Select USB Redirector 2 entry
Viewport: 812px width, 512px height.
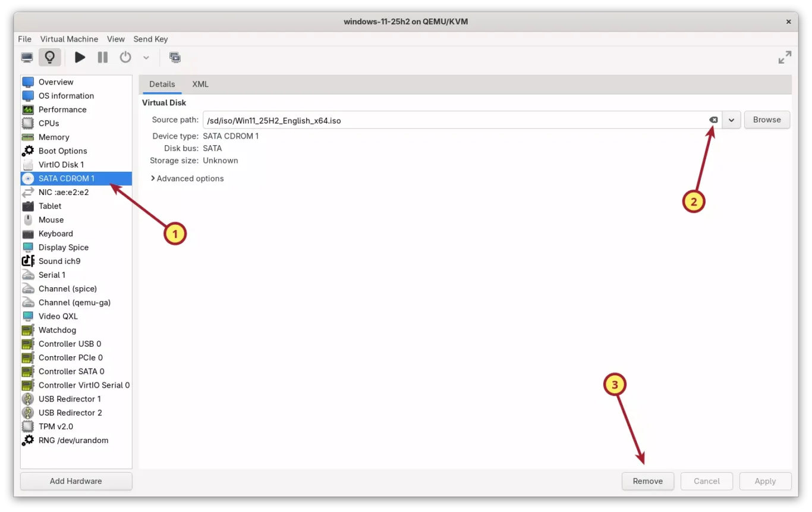pos(76,413)
